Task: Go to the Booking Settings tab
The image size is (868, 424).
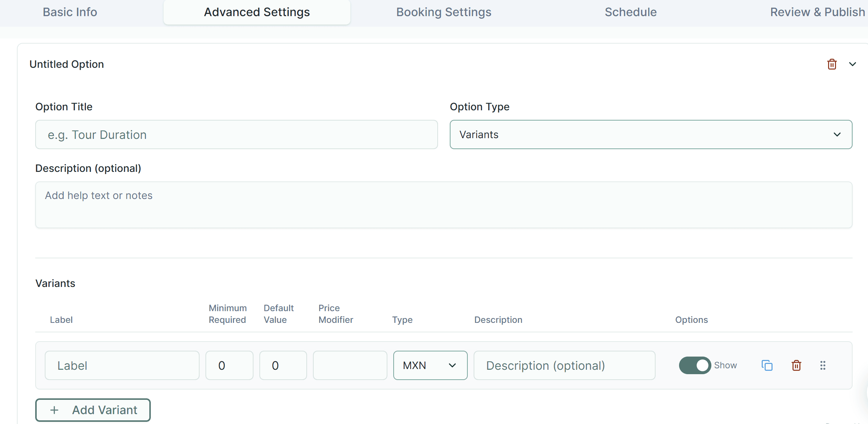Action: [x=444, y=12]
